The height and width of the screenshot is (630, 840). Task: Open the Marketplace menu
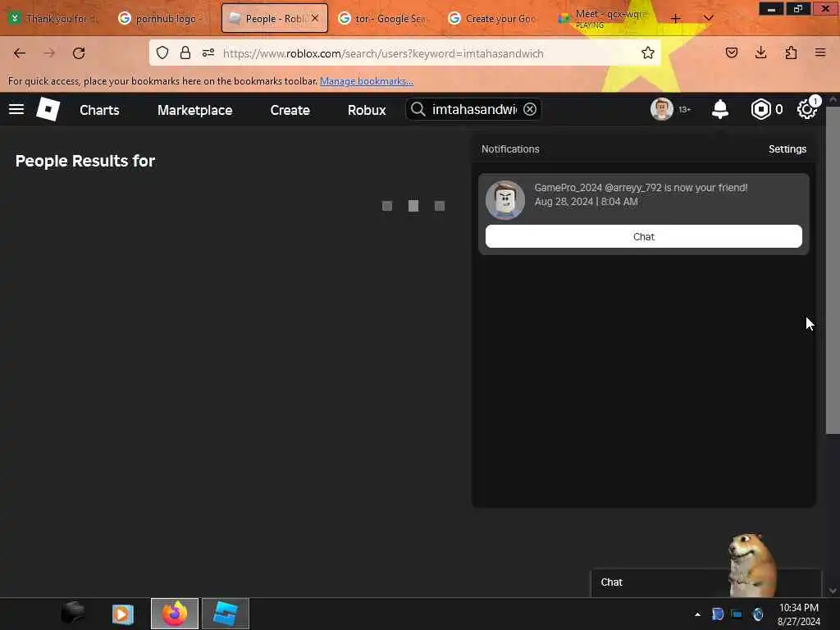pos(195,110)
